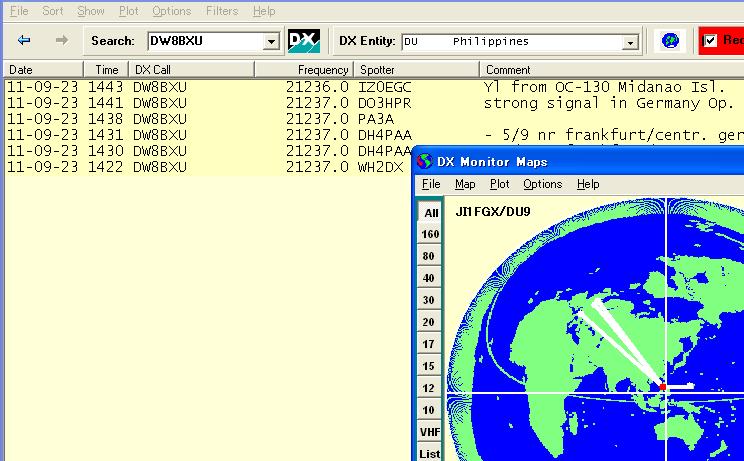This screenshot has height=461, width=744.
Task: Open Plot menu in DX Monitor Maps
Action: click(x=499, y=184)
